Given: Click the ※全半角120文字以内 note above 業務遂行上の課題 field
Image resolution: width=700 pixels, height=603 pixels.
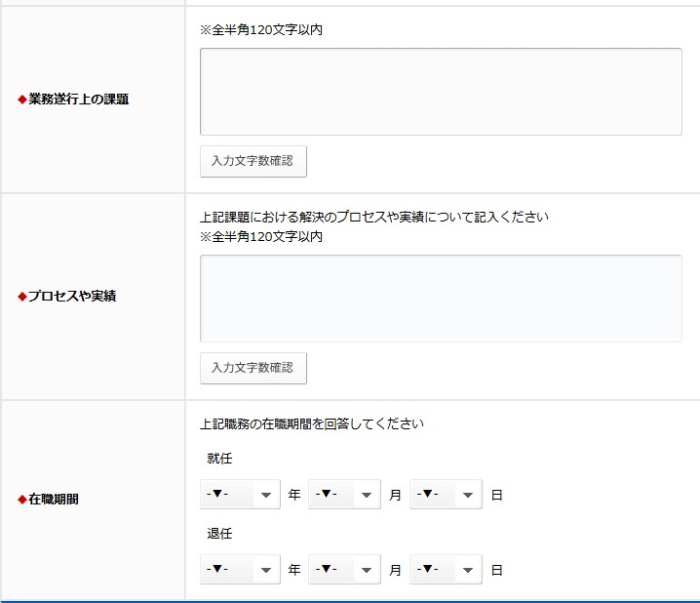Looking at the screenshot, I should click(261, 30).
